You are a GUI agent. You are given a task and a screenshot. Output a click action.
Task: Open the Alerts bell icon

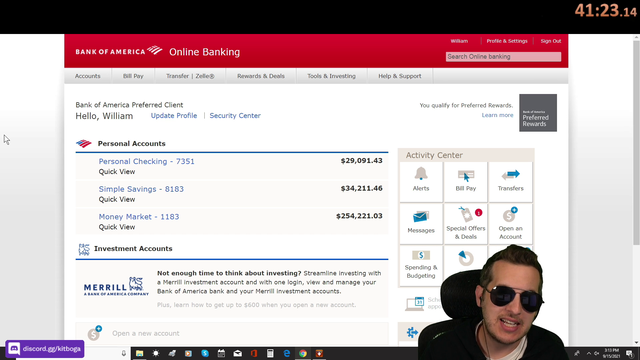click(421, 174)
